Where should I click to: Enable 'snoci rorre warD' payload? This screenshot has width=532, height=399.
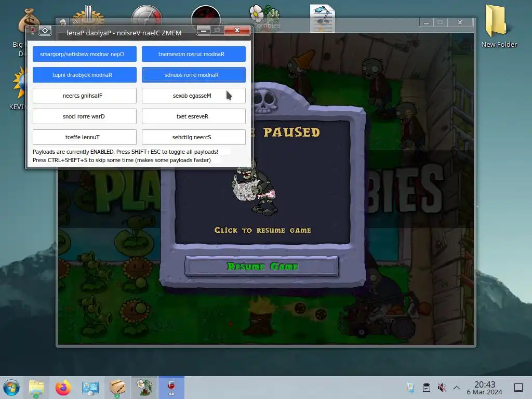(x=85, y=116)
